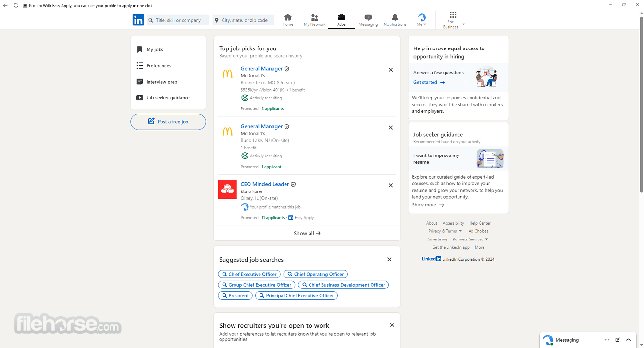This screenshot has width=644, height=348.
Task: Click the Interview prep icon
Action: point(140,82)
